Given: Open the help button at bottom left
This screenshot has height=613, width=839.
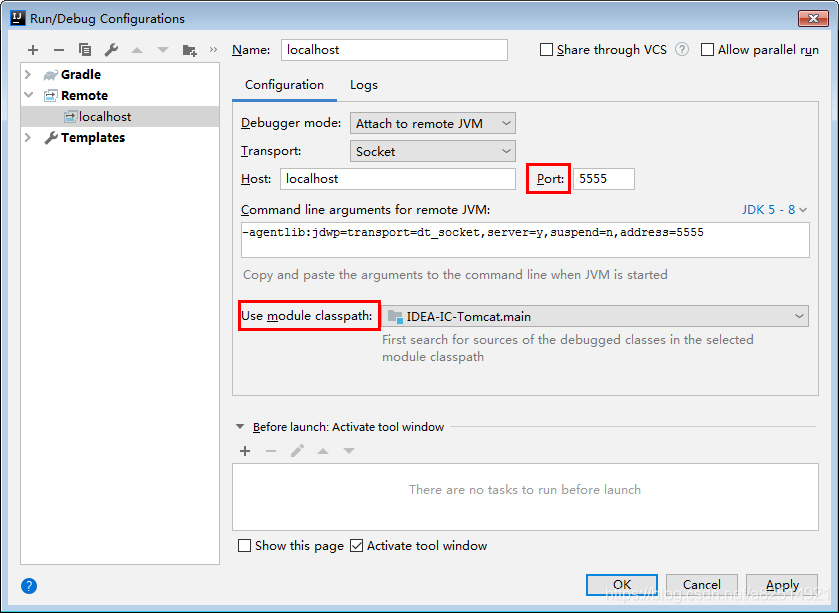Looking at the screenshot, I should pos(29,586).
